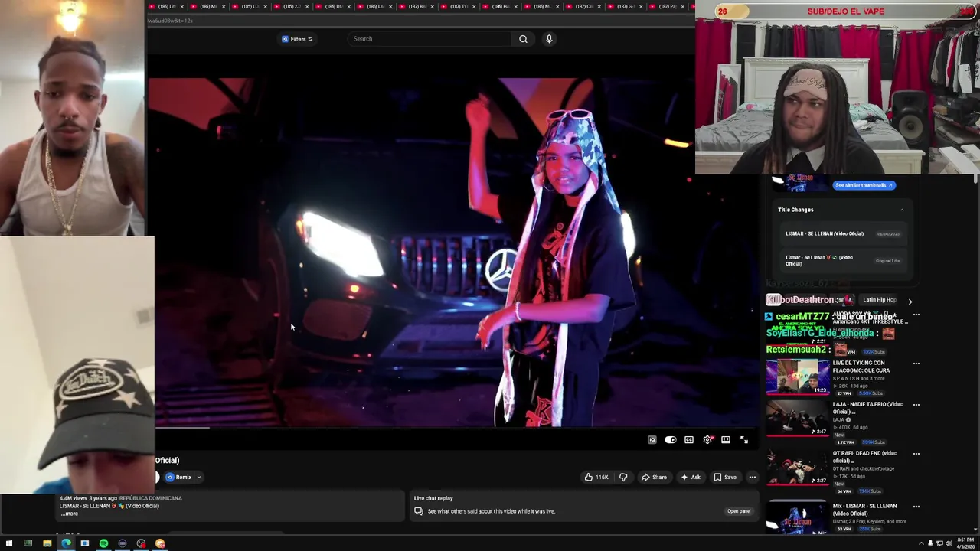Open Spotify from the taskbar
980x551 pixels.
click(103, 543)
